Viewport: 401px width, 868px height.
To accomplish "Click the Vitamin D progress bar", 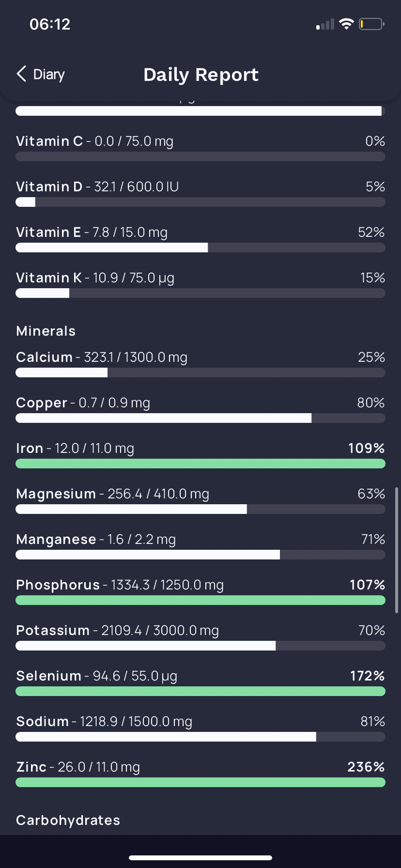I will [x=200, y=202].
